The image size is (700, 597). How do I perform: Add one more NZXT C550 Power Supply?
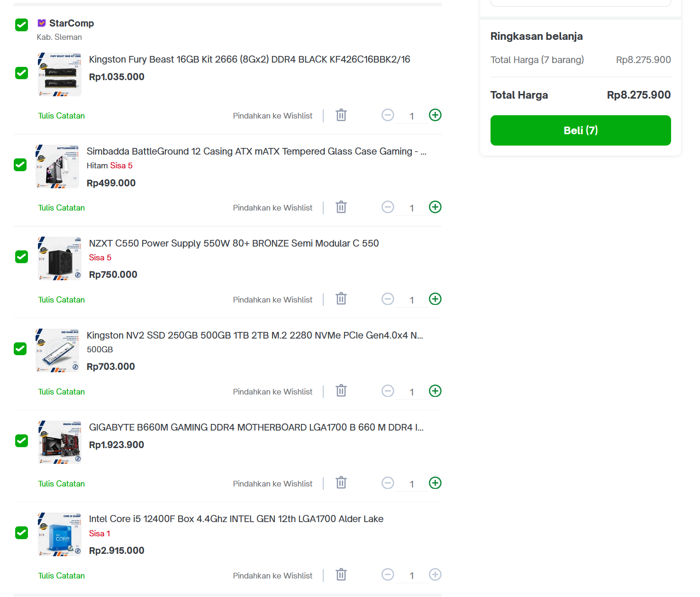(x=435, y=299)
